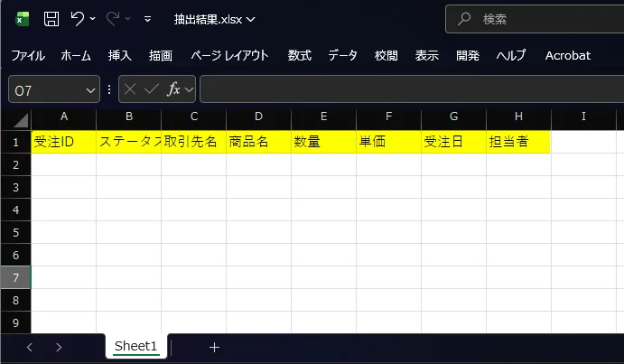Click inside the formula bar input
This screenshot has height=364, width=624.
(x=406, y=89)
